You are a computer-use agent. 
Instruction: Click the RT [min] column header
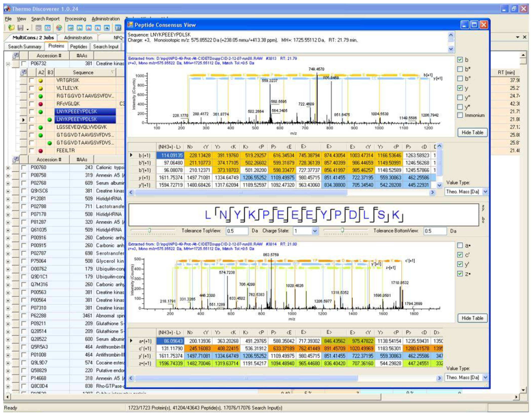point(506,72)
